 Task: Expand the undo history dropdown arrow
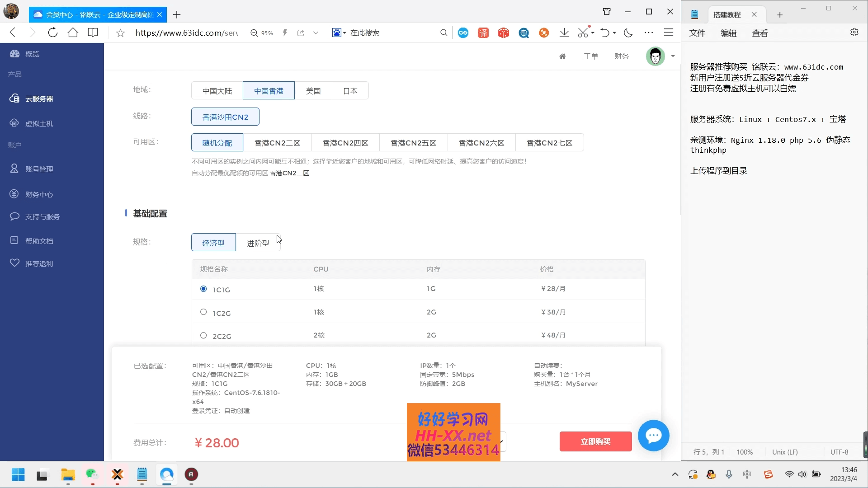(614, 33)
